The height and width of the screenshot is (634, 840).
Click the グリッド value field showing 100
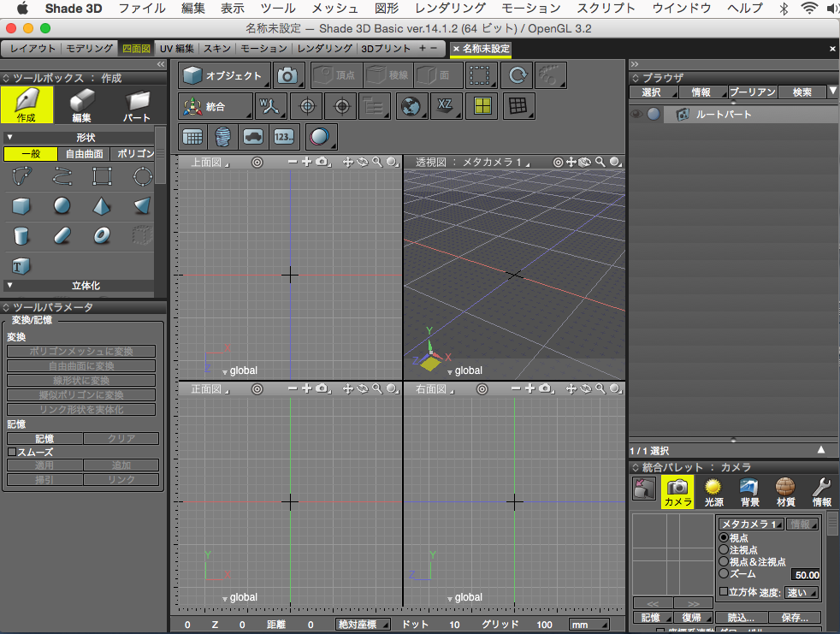click(544, 625)
